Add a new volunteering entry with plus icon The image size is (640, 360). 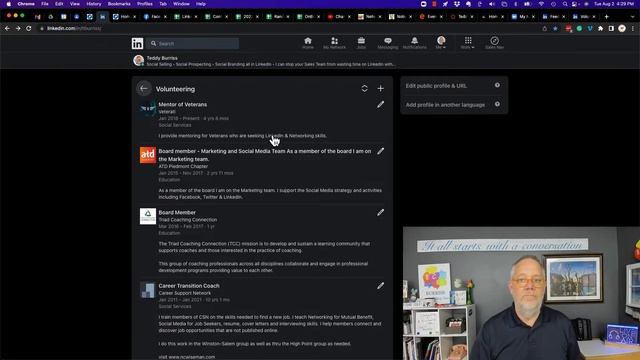click(x=380, y=89)
